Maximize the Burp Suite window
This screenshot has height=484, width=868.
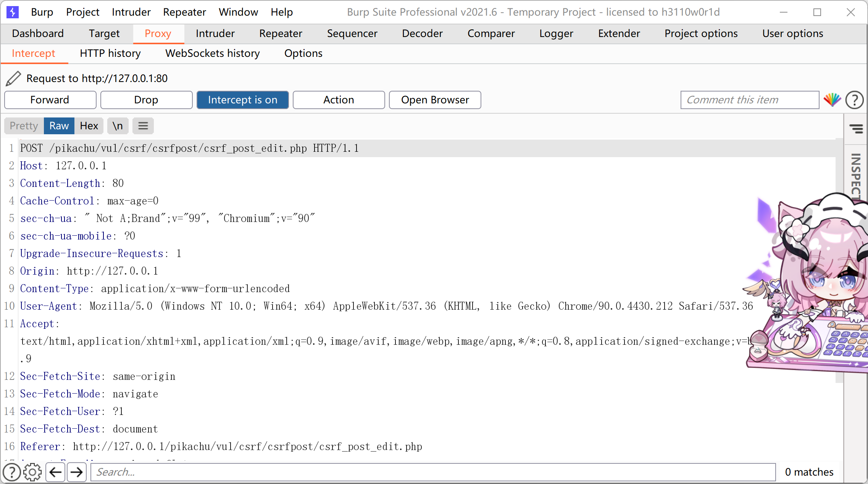(x=817, y=12)
